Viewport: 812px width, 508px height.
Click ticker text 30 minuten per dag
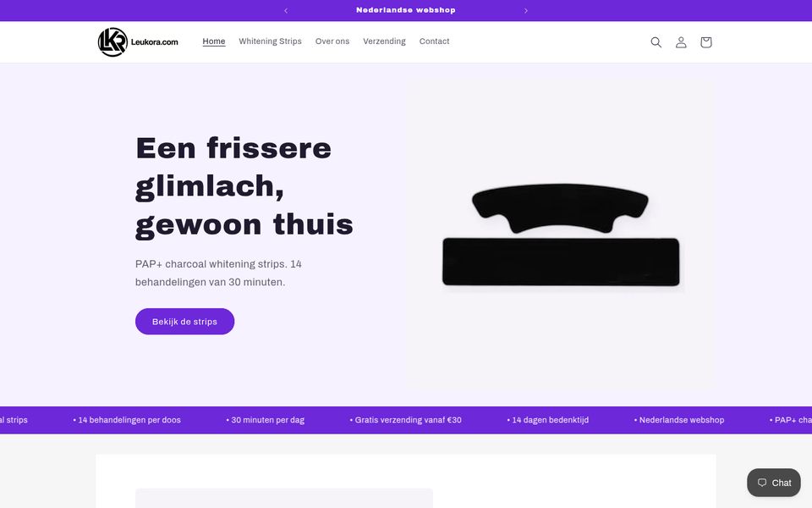pyautogui.click(x=265, y=420)
